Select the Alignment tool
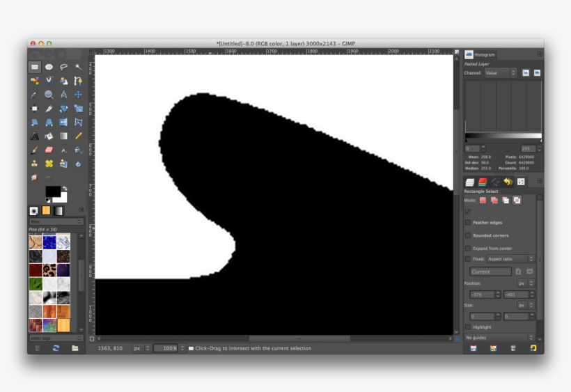This screenshot has height=392, width=571. point(35,109)
